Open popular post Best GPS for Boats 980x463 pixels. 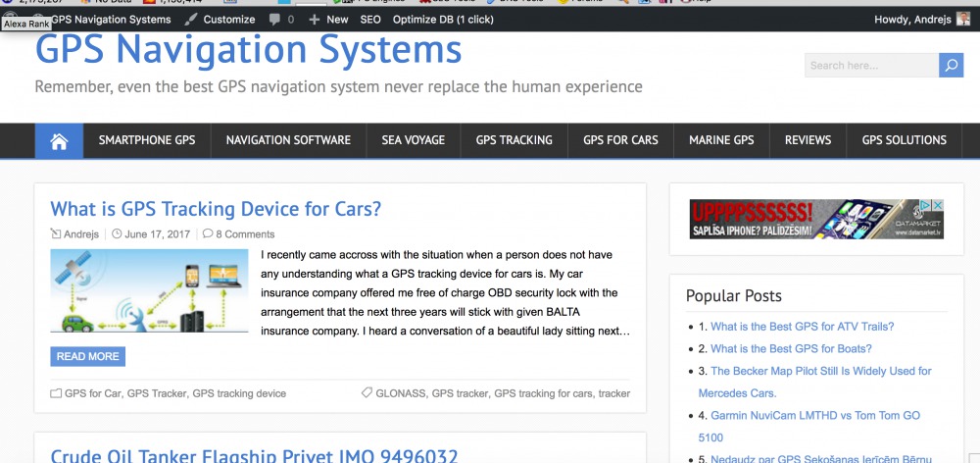(x=791, y=349)
